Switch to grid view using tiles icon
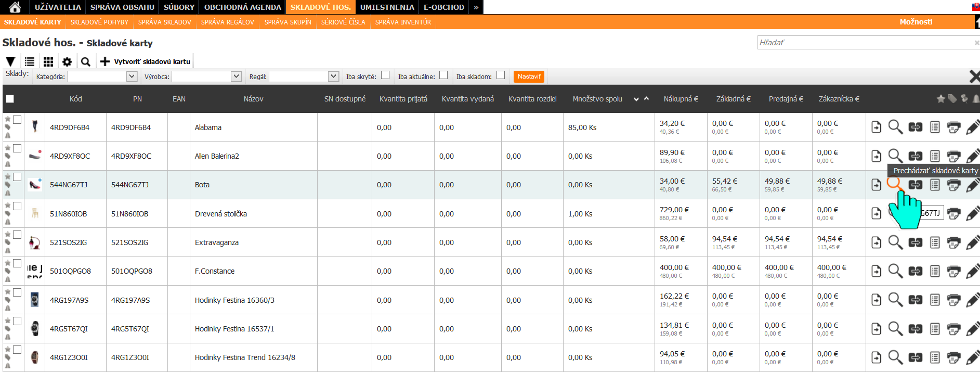Image resolution: width=980 pixels, height=372 pixels. pyautogui.click(x=48, y=62)
